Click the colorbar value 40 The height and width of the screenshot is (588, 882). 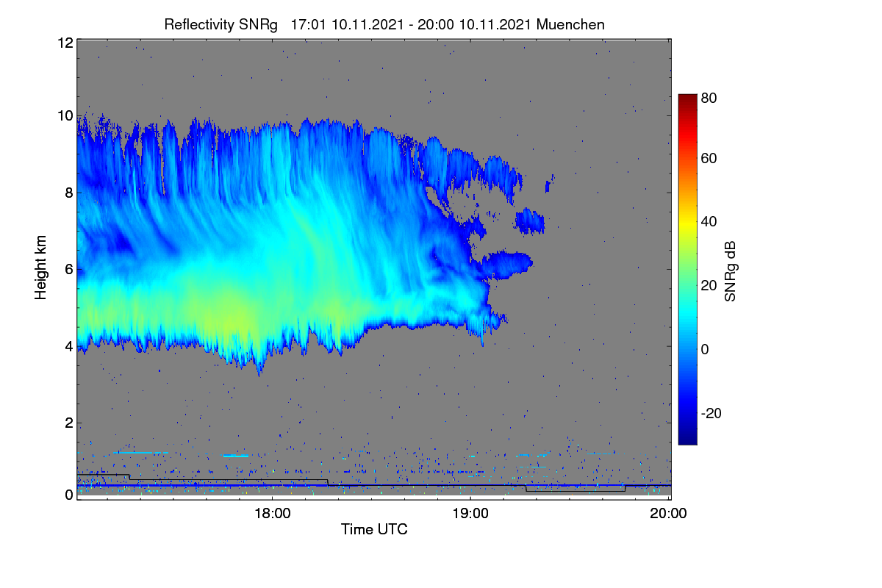point(709,221)
